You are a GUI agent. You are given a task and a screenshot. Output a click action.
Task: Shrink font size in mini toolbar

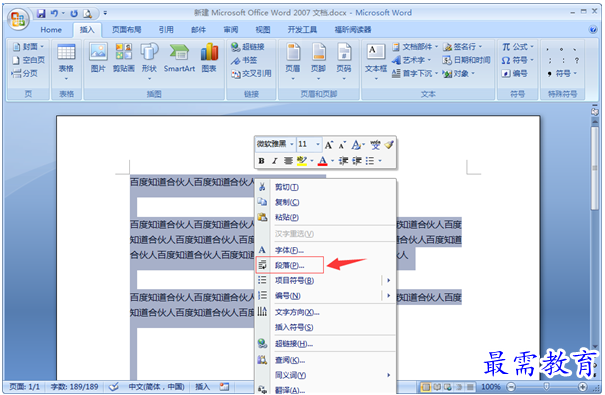tap(342, 145)
